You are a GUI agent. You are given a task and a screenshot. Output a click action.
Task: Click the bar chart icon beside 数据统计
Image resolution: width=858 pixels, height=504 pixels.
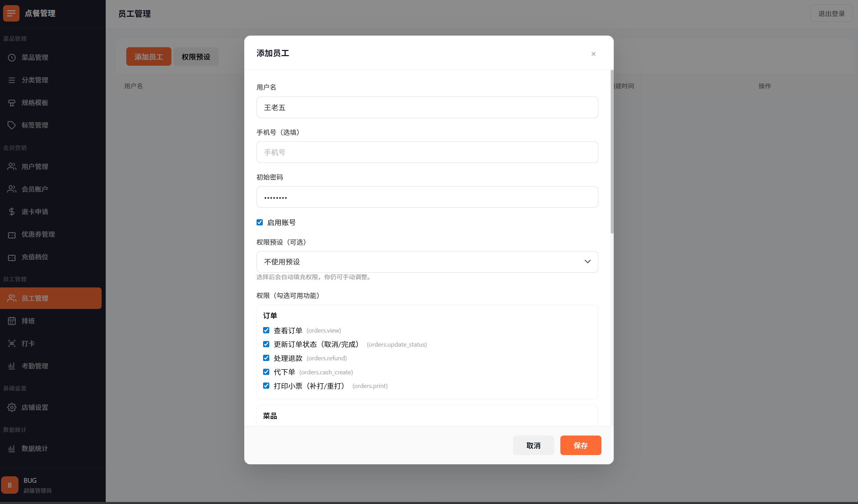pyautogui.click(x=12, y=449)
